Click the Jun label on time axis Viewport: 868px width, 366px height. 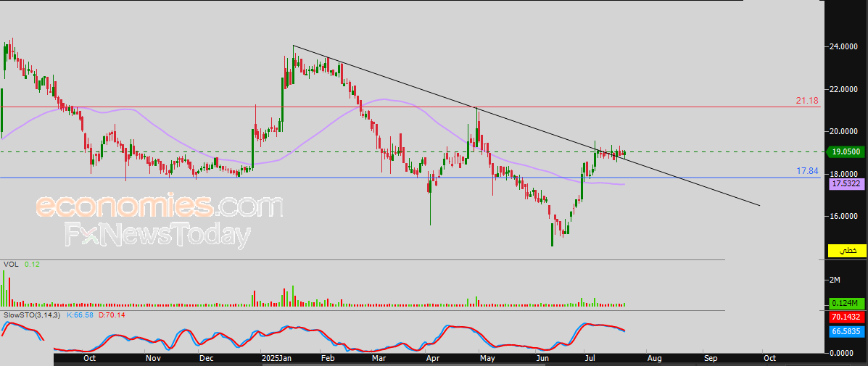coord(542,358)
